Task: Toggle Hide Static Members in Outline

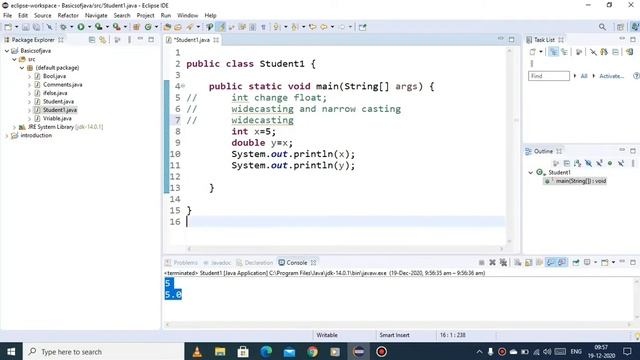Action: 599,163
